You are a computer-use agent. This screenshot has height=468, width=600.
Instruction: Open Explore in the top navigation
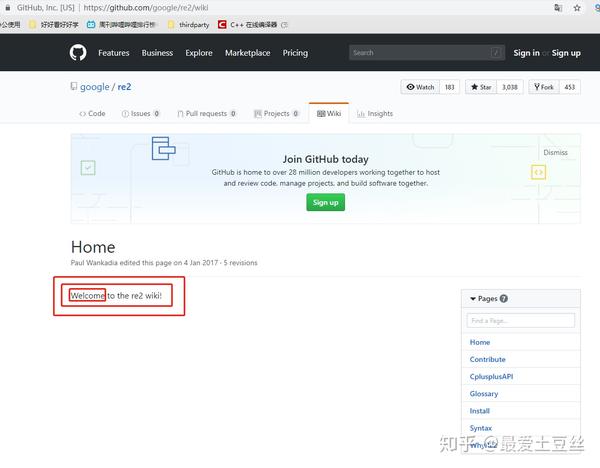click(x=199, y=53)
